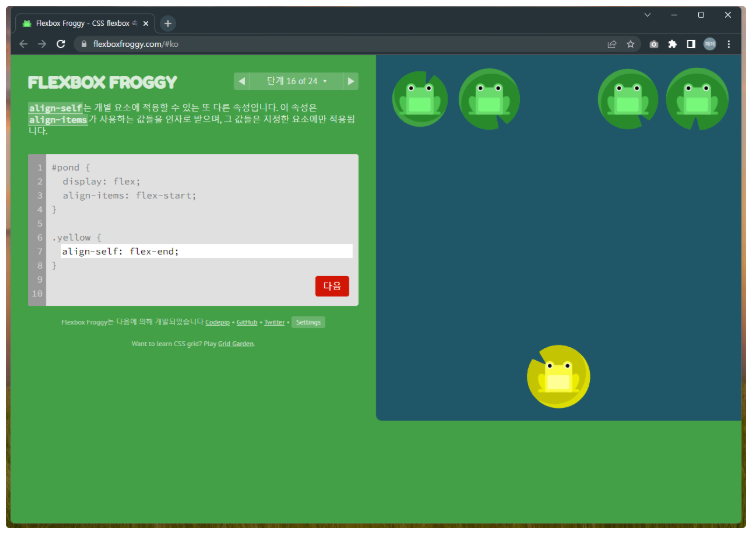Click the '#pond {' code line
Image resolution: width=753 pixels, height=533 pixels.
(71, 168)
